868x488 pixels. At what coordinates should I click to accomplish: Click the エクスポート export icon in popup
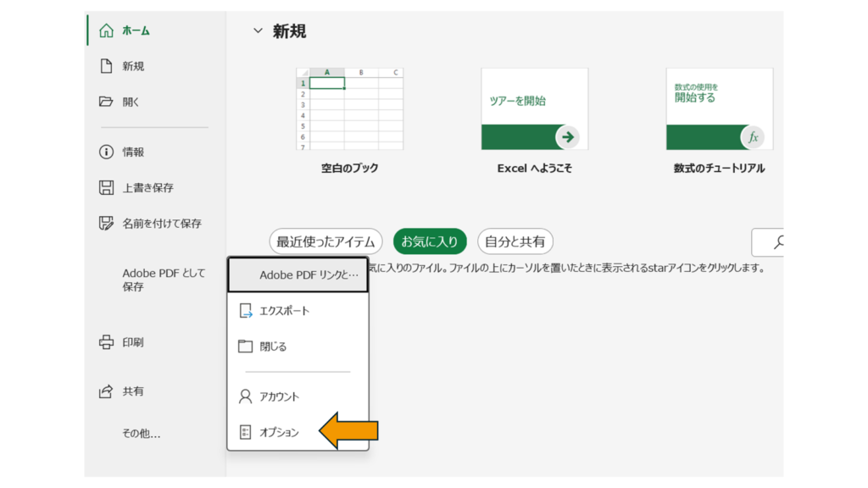click(246, 311)
